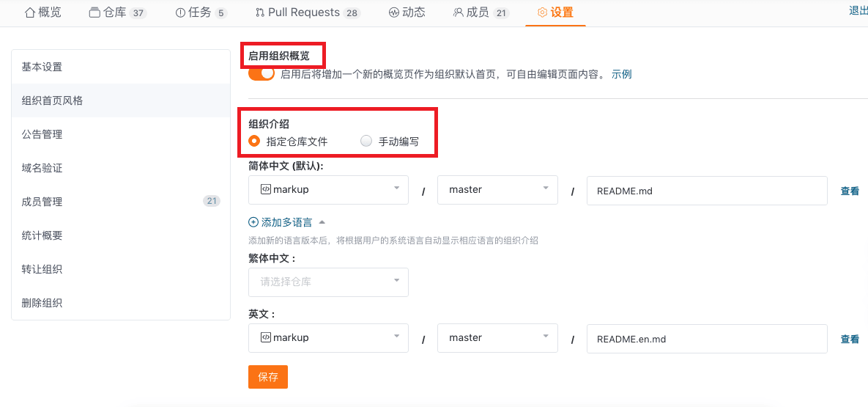This screenshot has width=868, height=407.
Task: Open the 简体中文 markup repository dropdown
Action: tap(328, 190)
